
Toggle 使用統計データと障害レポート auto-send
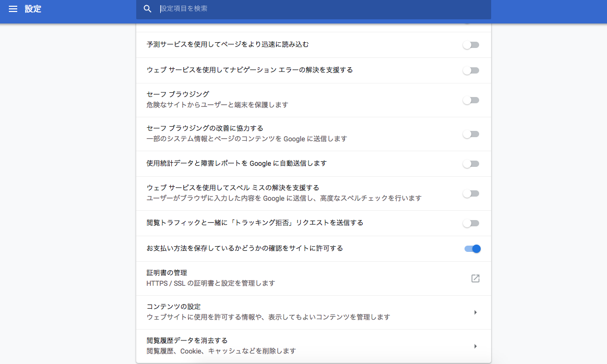coord(471,164)
